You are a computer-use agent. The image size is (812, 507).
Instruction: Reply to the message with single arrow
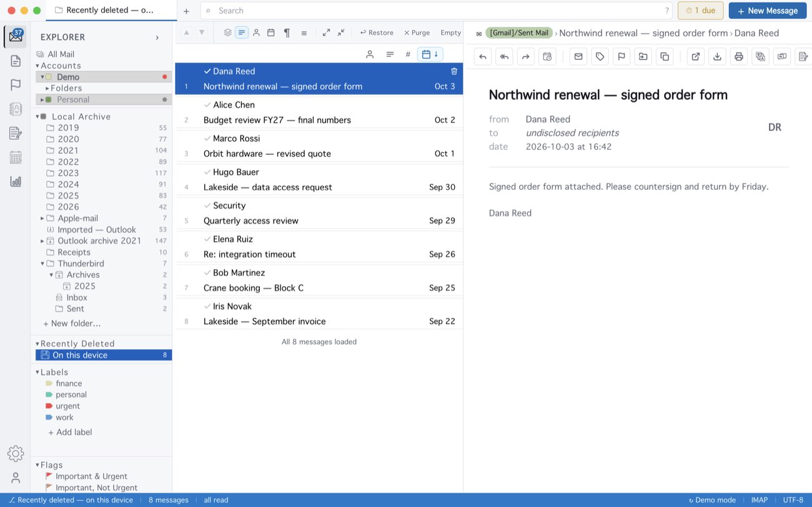[x=482, y=57]
